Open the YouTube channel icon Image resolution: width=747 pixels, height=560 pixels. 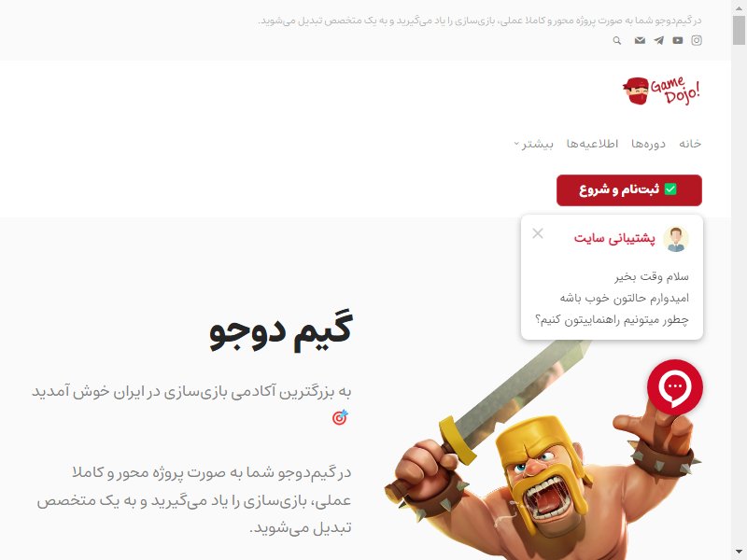(678, 40)
